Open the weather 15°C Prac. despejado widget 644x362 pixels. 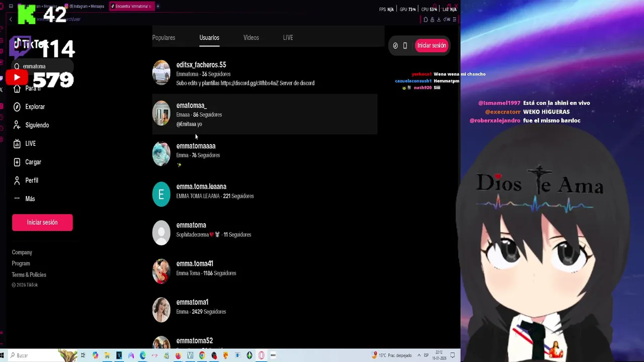pyautogui.click(x=391, y=355)
